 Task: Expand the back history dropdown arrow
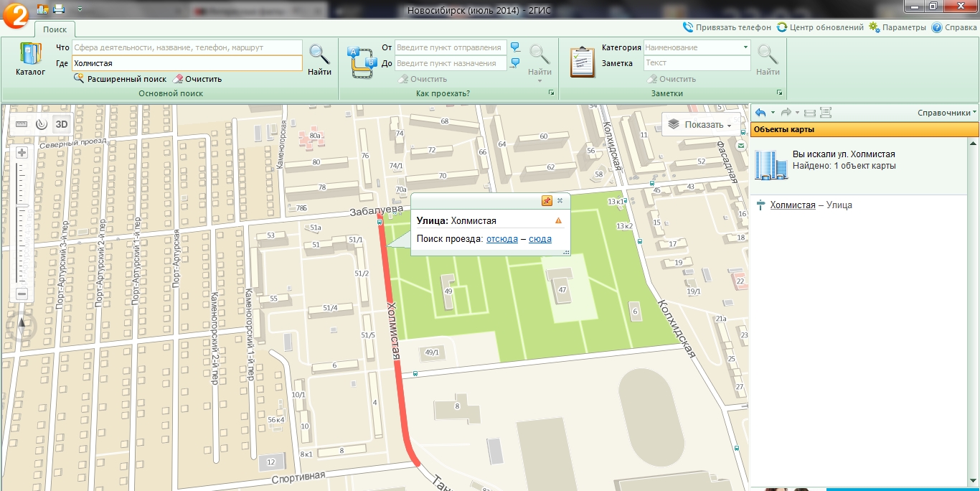773,113
